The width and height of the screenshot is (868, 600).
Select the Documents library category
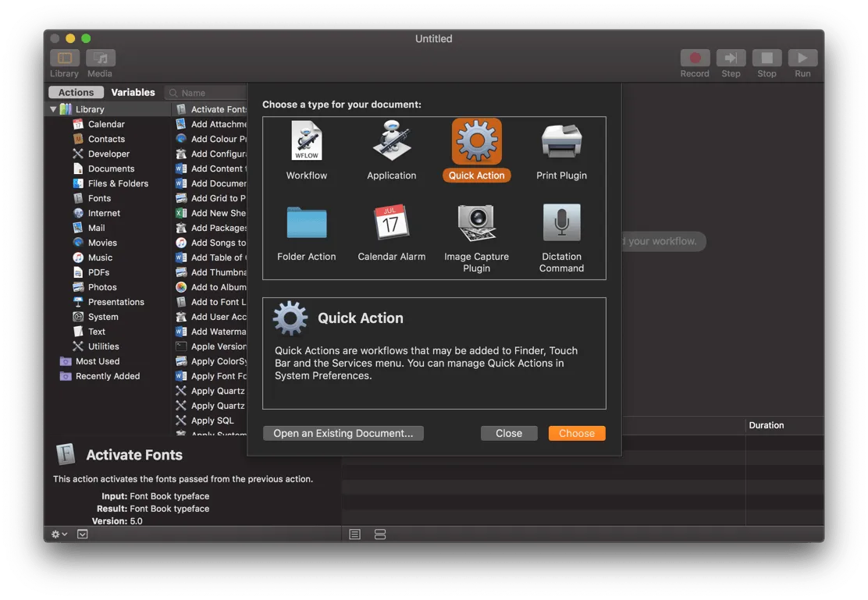[111, 169]
